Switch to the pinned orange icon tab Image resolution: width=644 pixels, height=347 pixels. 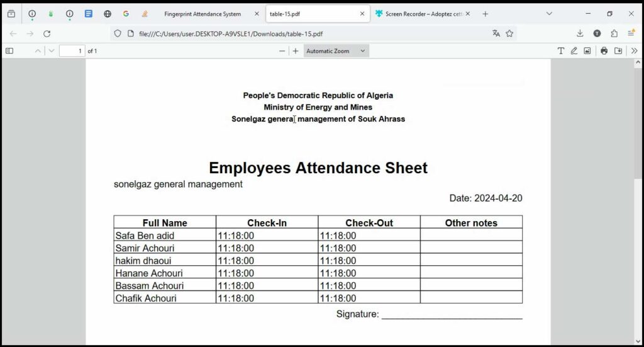(145, 14)
